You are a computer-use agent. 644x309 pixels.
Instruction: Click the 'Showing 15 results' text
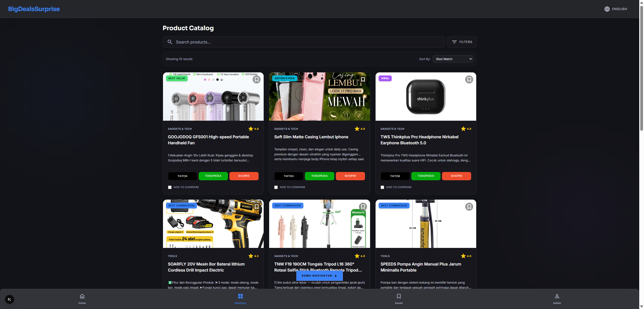[179, 59]
